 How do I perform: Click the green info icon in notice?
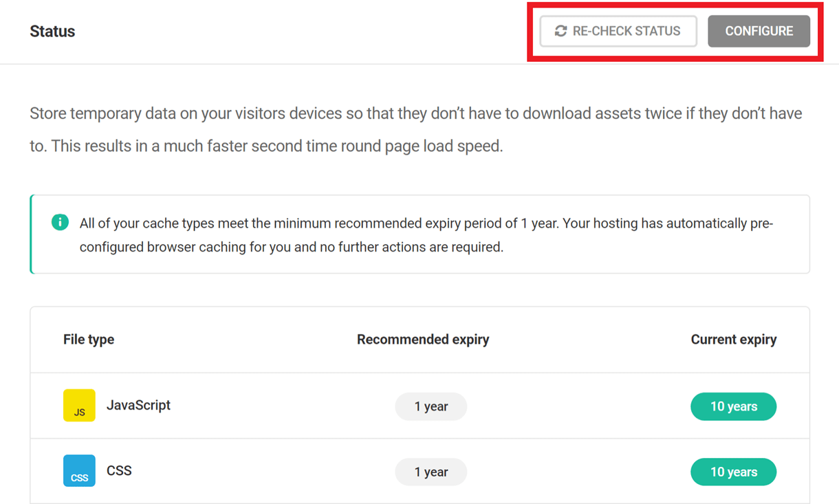pyautogui.click(x=60, y=222)
